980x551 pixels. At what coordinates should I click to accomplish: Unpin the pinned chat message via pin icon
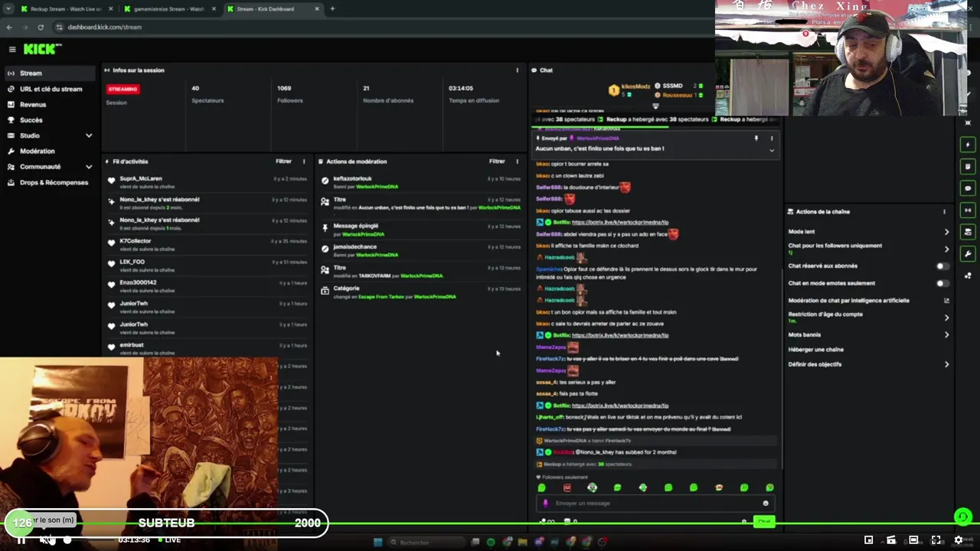[756, 139]
